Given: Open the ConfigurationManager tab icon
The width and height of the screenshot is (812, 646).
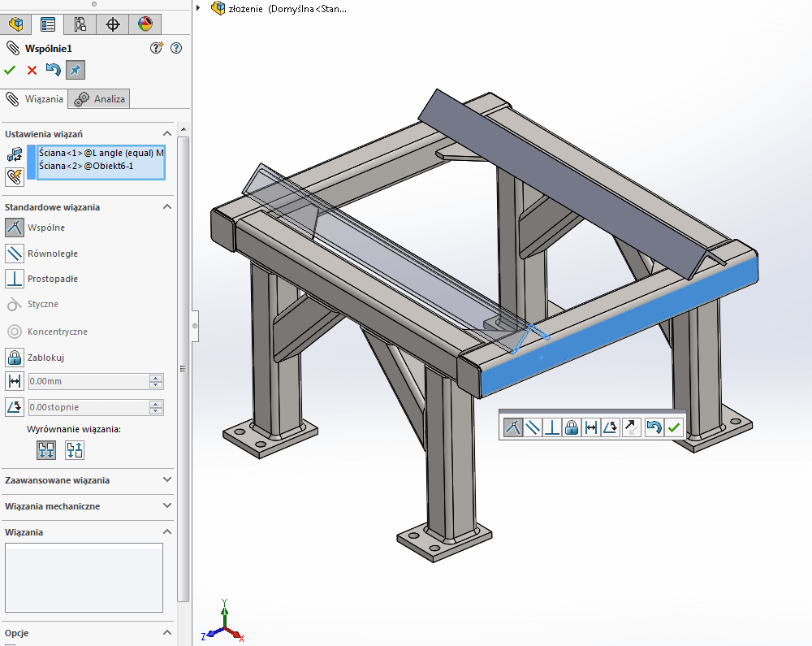Looking at the screenshot, I should [x=80, y=24].
